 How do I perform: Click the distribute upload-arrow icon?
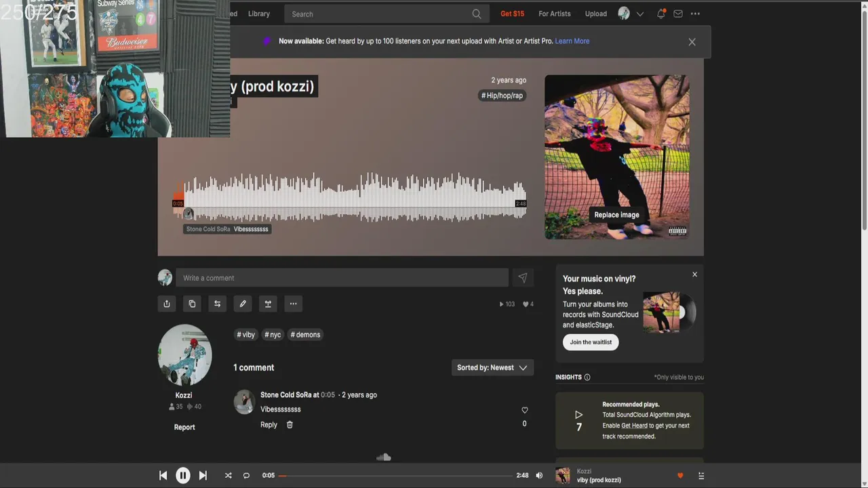[268, 304]
